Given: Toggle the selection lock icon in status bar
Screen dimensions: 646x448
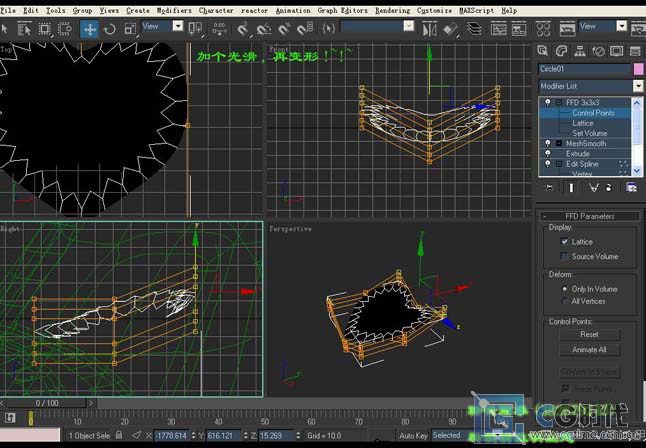Looking at the screenshot, I should pyautogui.click(x=121, y=435).
